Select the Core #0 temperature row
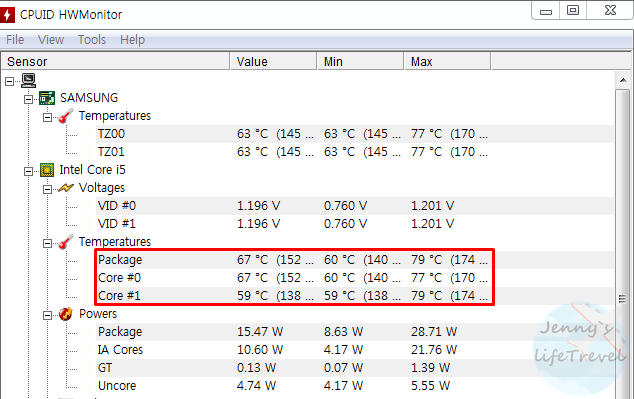Image resolution: width=634 pixels, height=399 pixels. [355, 278]
